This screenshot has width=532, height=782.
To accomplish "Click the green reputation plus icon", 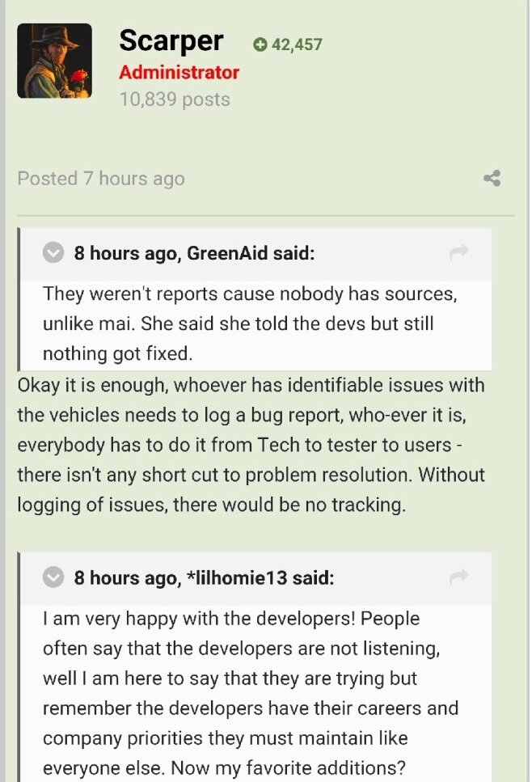I will 260,45.
